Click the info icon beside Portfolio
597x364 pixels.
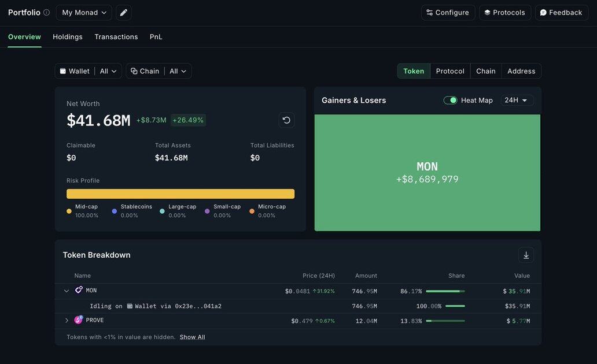click(46, 13)
